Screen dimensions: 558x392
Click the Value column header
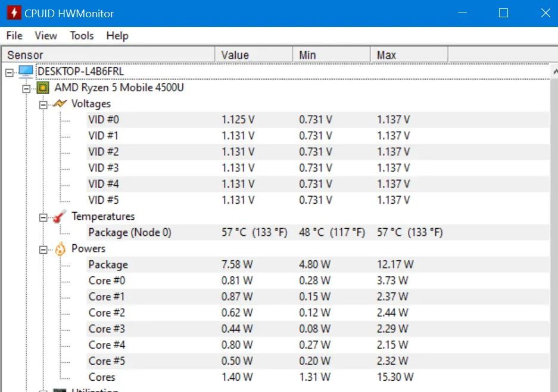pyautogui.click(x=254, y=55)
